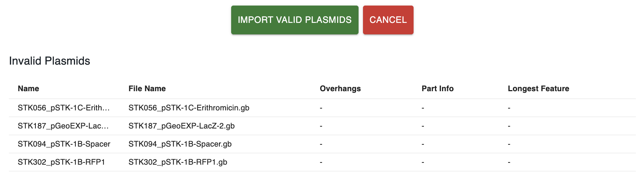This screenshot has width=644, height=175.
Task: Select the truncated STK056_pSTK-1C-Erith… name cell
Action: pos(64,108)
